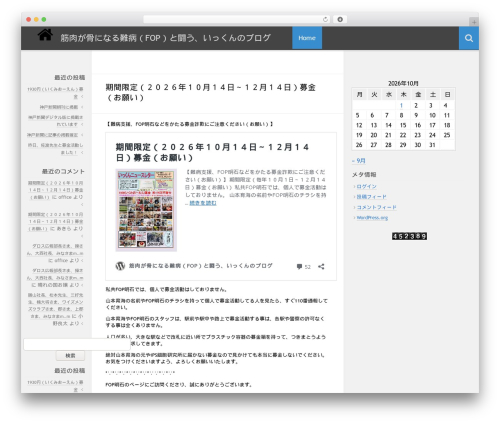Screen dimensions: 500x423
Task: Open the newsletter flyer thumbnail
Action: pos(146,210)
